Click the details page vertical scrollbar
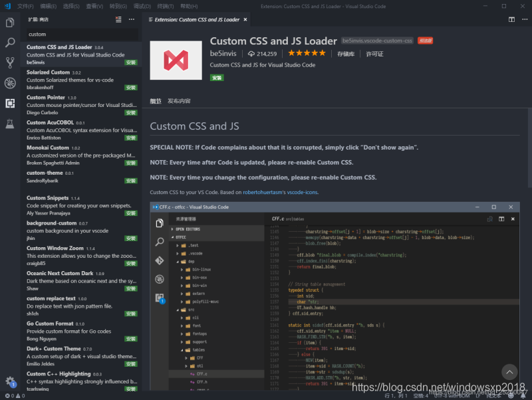 pyautogui.click(x=529, y=148)
